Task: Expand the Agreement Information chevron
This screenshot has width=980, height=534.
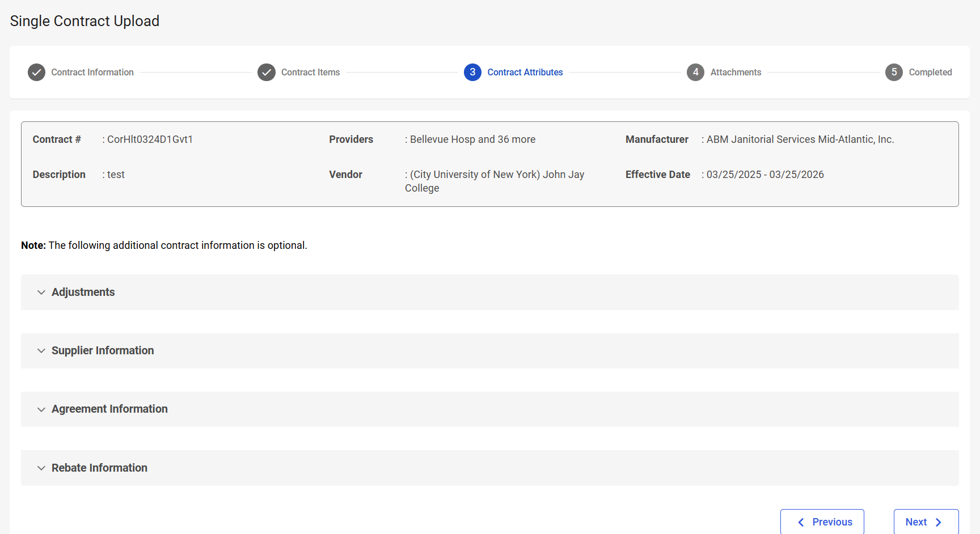Action: click(41, 409)
